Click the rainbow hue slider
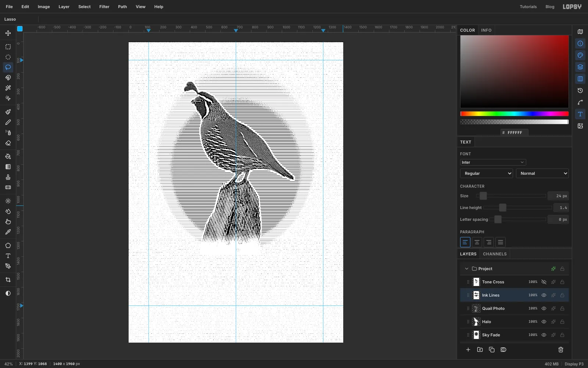The height and width of the screenshot is (368, 588). (x=514, y=114)
